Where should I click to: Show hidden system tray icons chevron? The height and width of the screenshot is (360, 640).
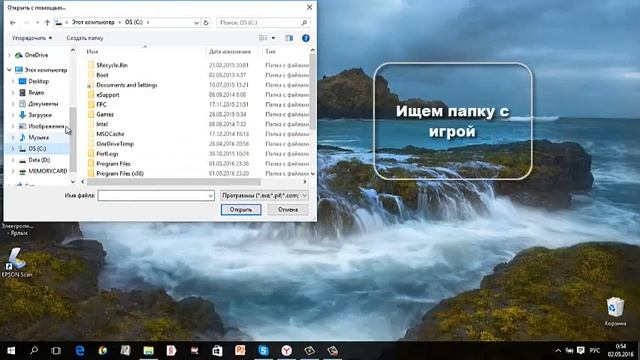pyautogui.click(x=558, y=351)
